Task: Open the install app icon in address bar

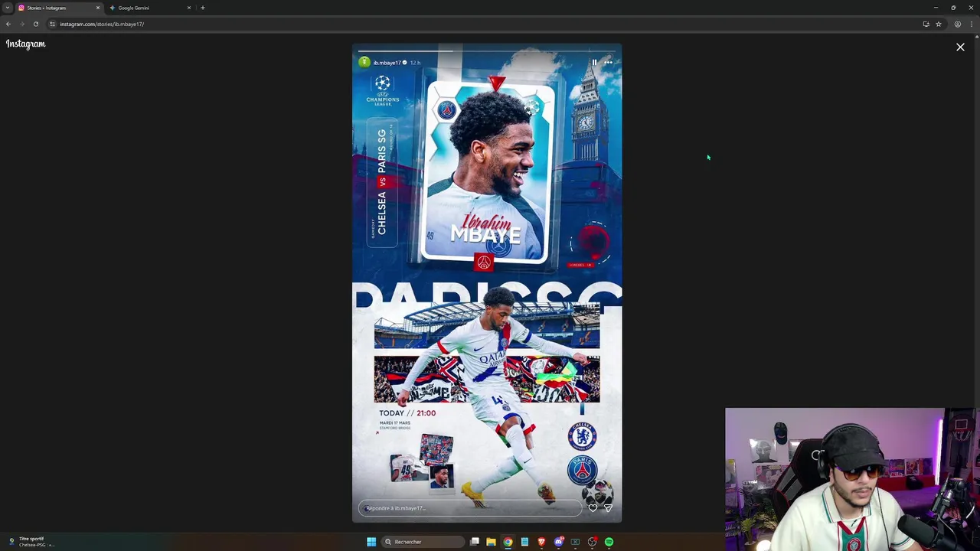Action: point(926,24)
